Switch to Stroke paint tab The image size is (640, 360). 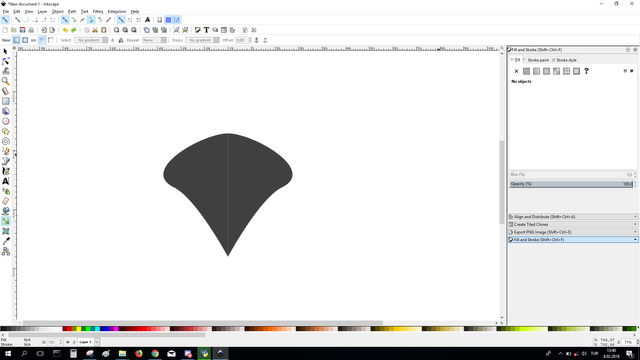coord(536,60)
